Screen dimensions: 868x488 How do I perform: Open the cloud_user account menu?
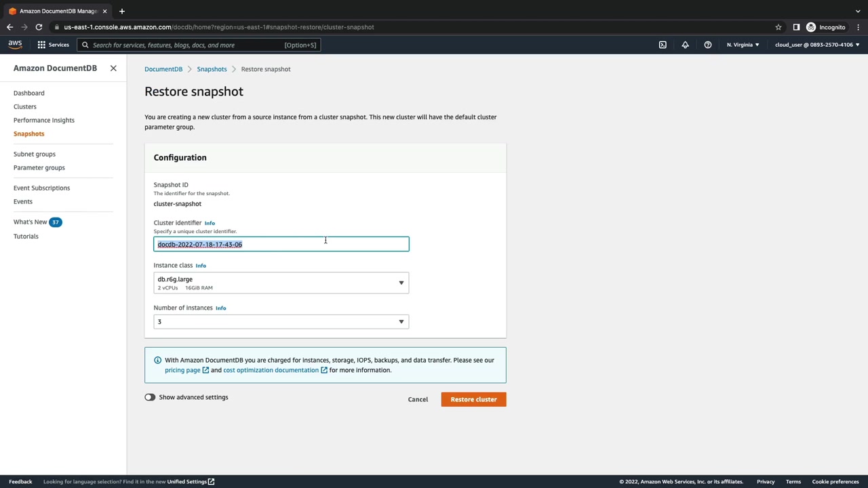tap(817, 45)
